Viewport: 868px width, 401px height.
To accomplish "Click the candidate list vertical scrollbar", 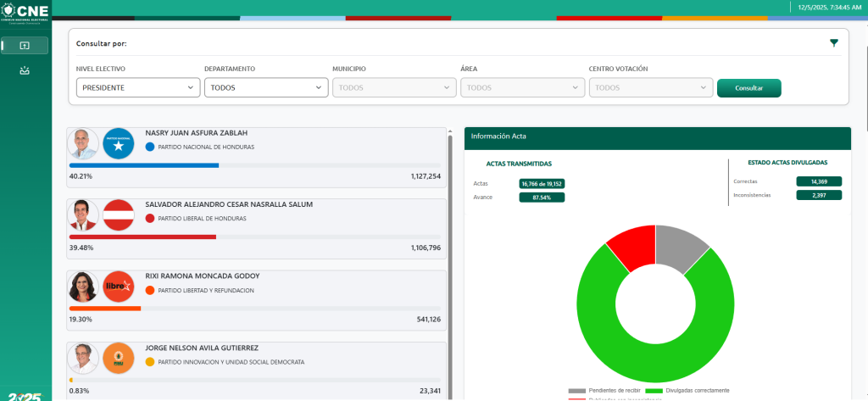I will (x=450, y=254).
